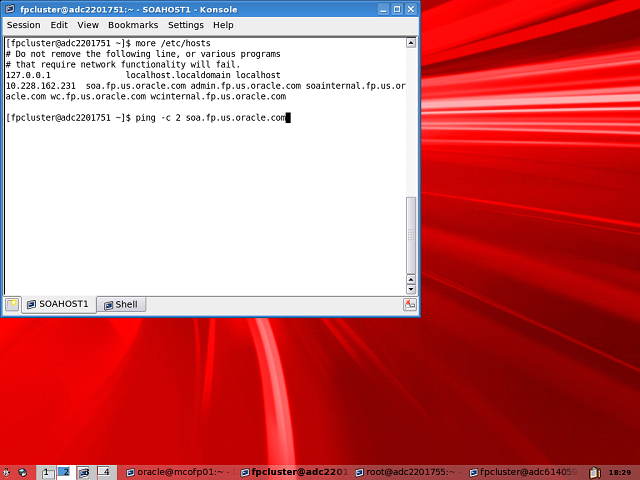640x480 pixels.
Task: Click the taskbar icon next to the start menu
Action: point(23,472)
